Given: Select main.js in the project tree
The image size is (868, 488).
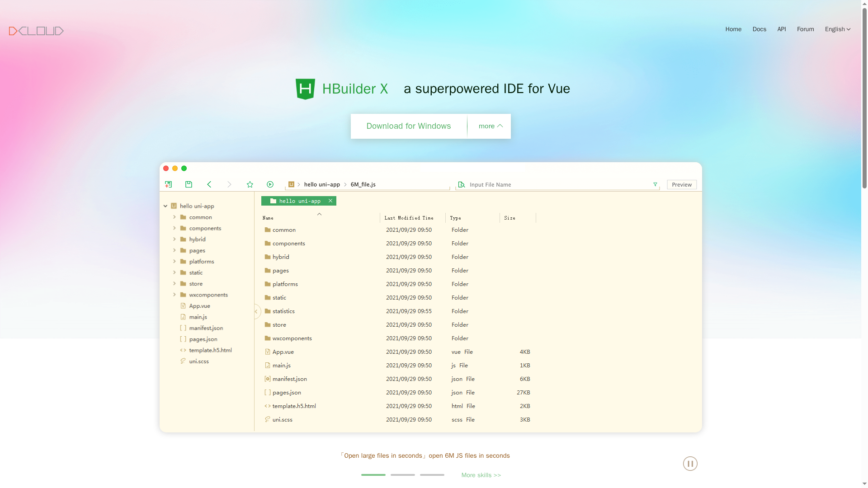Looking at the screenshot, I should [x=198, y=317].
